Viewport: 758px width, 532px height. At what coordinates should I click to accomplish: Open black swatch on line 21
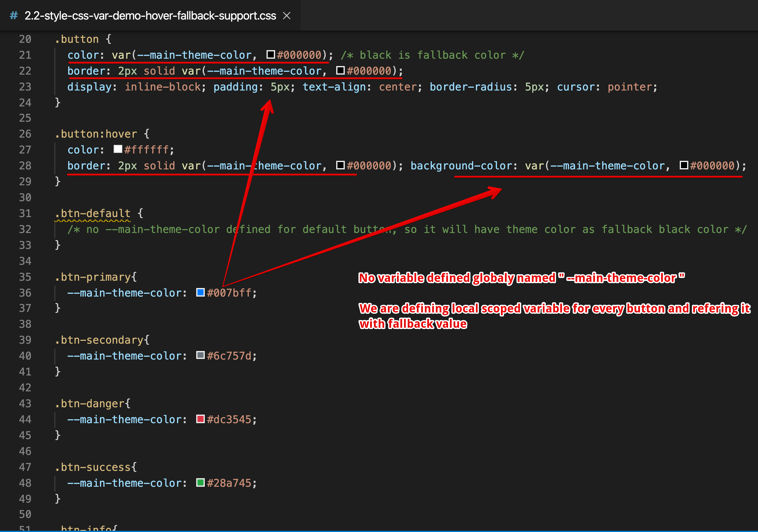click(x=271, y=54)
